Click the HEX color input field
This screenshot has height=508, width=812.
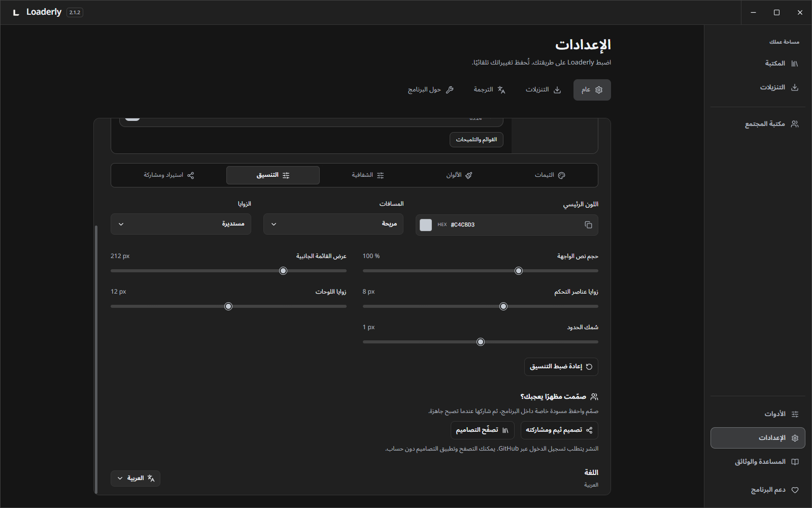506,225
